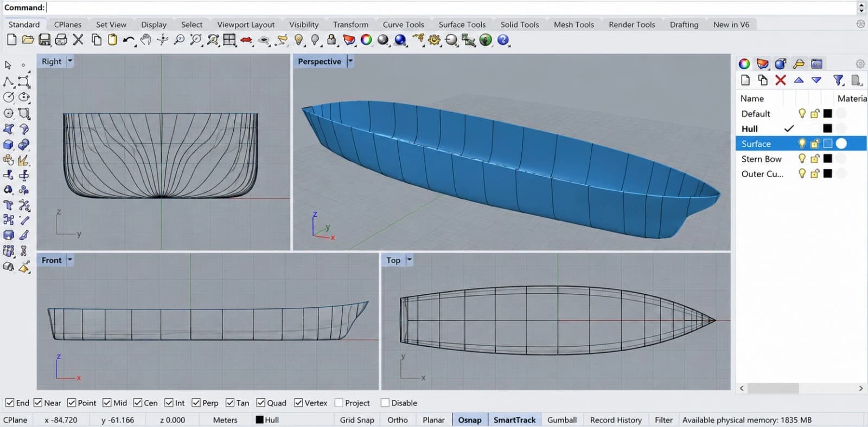Click the four viewports layout icon
Image resolution: width=868 pixels, height=427 pixels.
[x=229, y=40]
